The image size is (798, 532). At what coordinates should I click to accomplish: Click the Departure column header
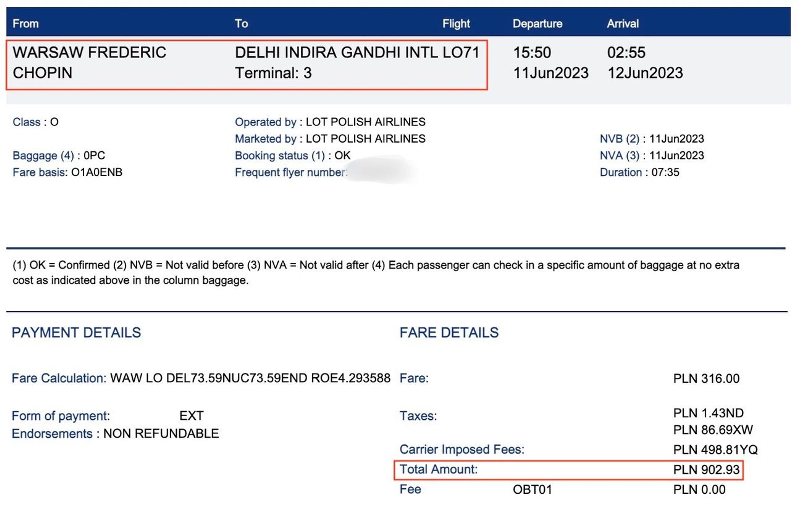(x=537, y=24)
